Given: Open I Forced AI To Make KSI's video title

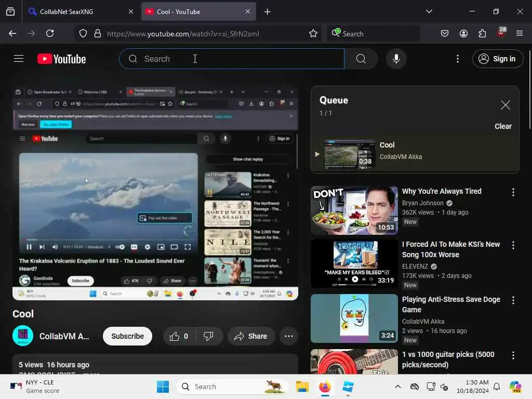Looking at the screenshot, I should click(x=451, y=249).
